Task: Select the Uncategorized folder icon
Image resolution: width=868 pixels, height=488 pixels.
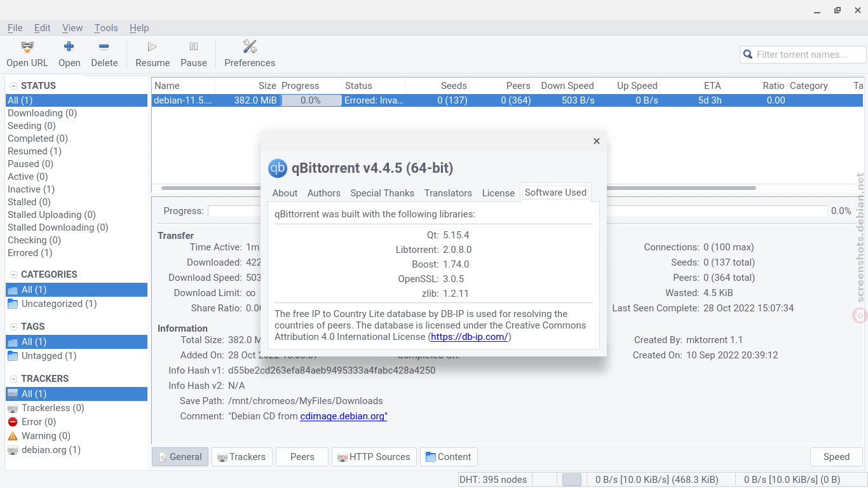Action: coord(13,304)
